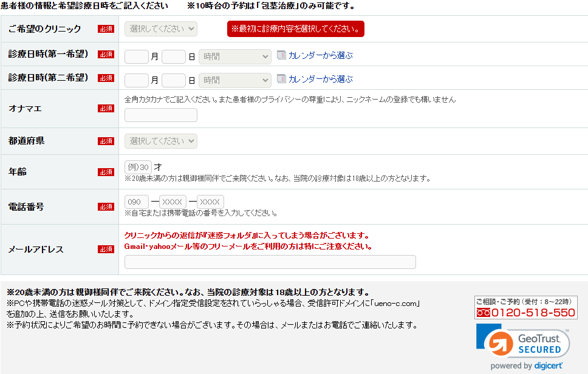The height and width of the screenshot is (374, 588).
Task: Focus the second-choice month field
Action: [137, 80]
